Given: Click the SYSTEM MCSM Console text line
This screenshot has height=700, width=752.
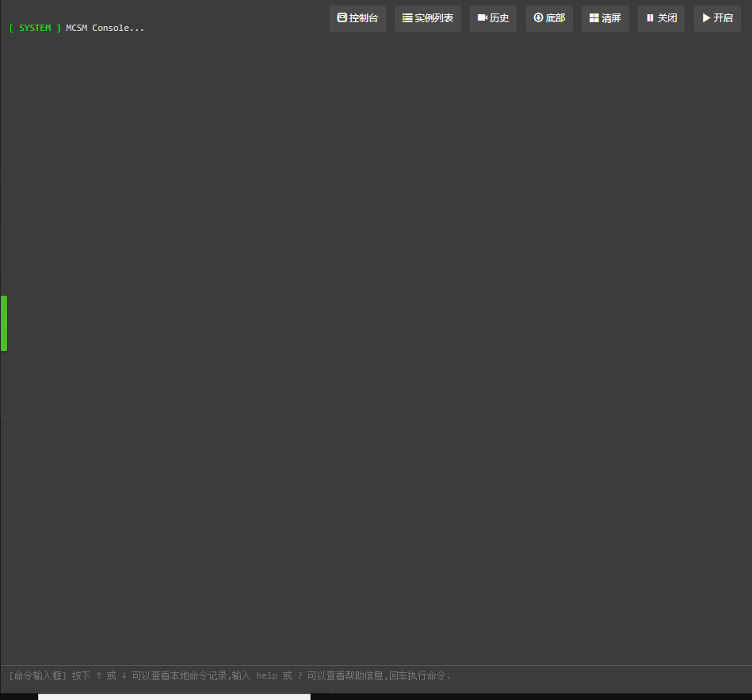Looking at the screenshot, I should pyautogui.click(x=76, y=29).
